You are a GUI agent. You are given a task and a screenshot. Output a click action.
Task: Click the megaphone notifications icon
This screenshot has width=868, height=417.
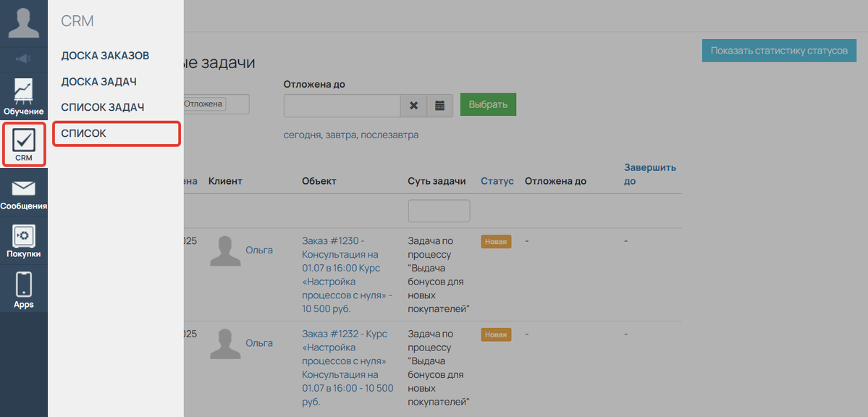click(x=23, y=59)
